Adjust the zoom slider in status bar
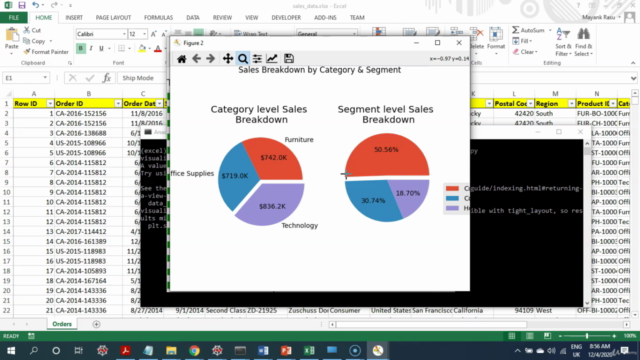Image resolution: width=640 pixels, height=360 pixels. [x=587, y=336]
